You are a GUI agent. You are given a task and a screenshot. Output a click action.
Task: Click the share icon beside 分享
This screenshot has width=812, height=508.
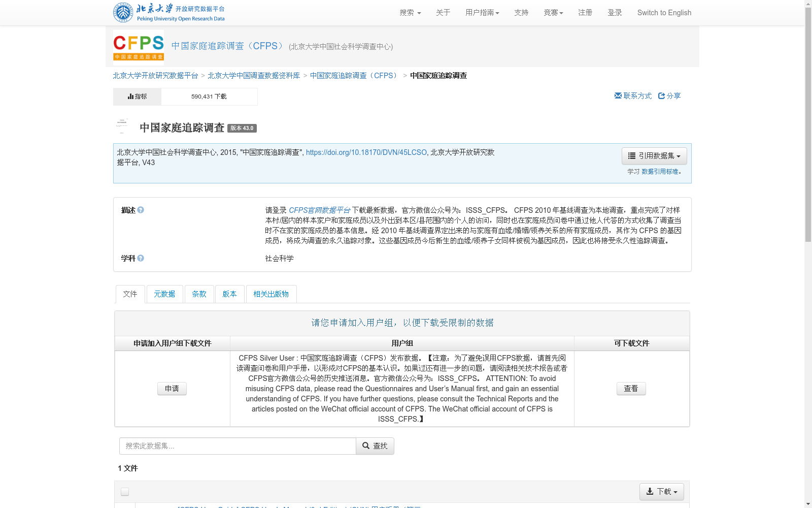click(x=661, y=96)
